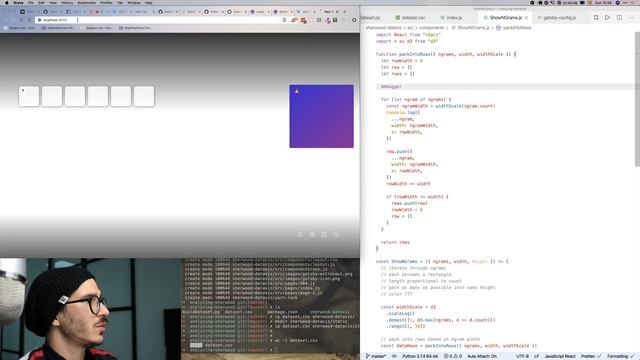Click the clock in macOS menu bar
Screen dimensions: 640x360
click(604, 2)
